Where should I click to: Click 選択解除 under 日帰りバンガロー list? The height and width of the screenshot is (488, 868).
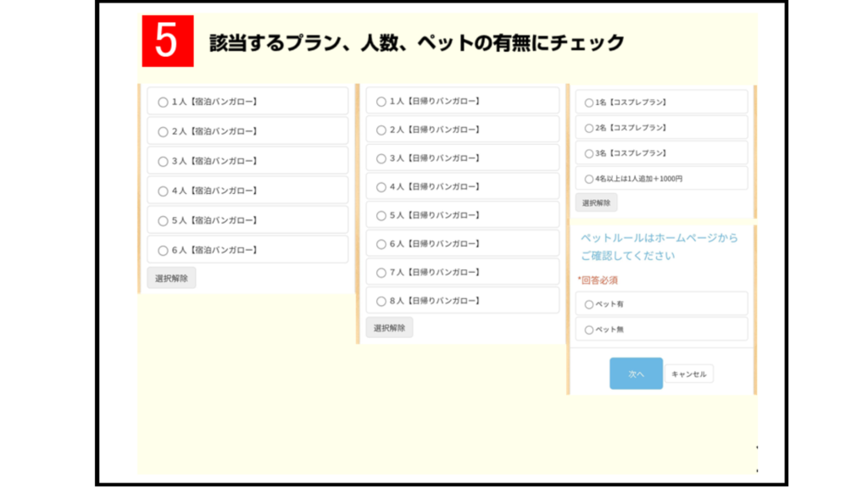coord(389,328)
